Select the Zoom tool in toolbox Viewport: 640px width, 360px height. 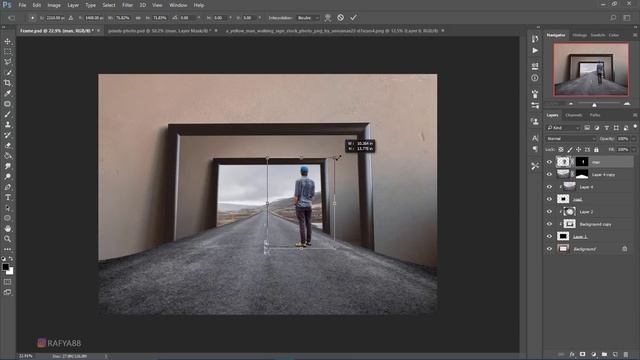pos(7,239)
